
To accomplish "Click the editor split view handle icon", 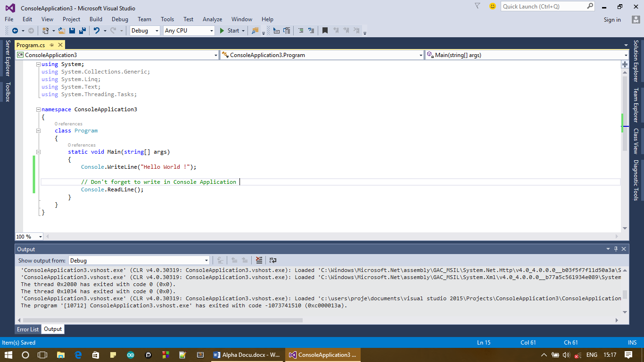I will click(x=625, y=64).
